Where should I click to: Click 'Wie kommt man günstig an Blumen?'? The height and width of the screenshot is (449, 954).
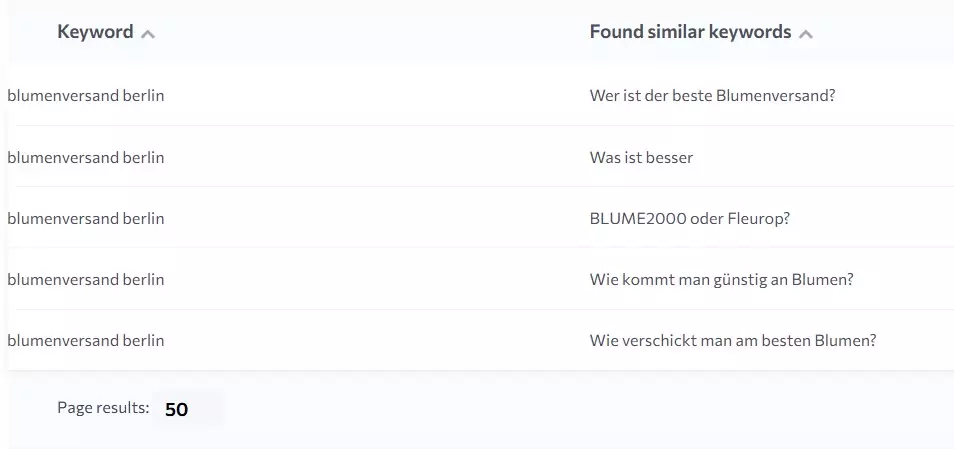pyautogui.click(x=722, y=279)
